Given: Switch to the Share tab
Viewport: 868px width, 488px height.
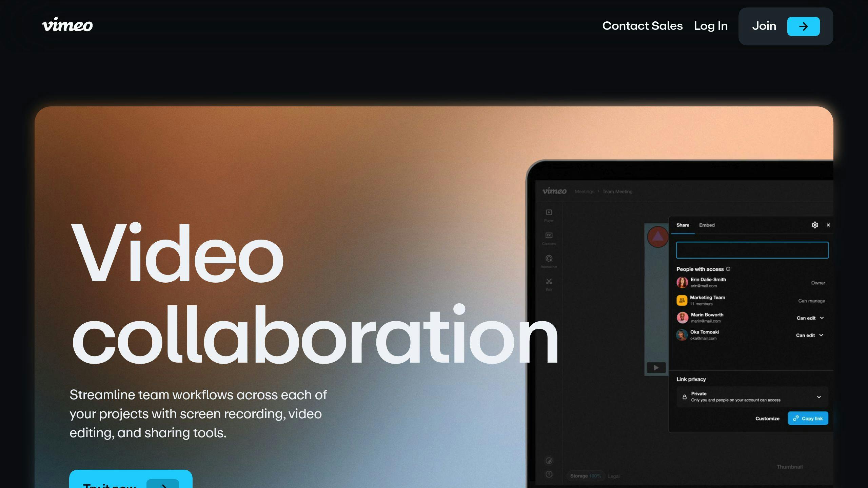Looking at the screenshot, I should point(683,225).
